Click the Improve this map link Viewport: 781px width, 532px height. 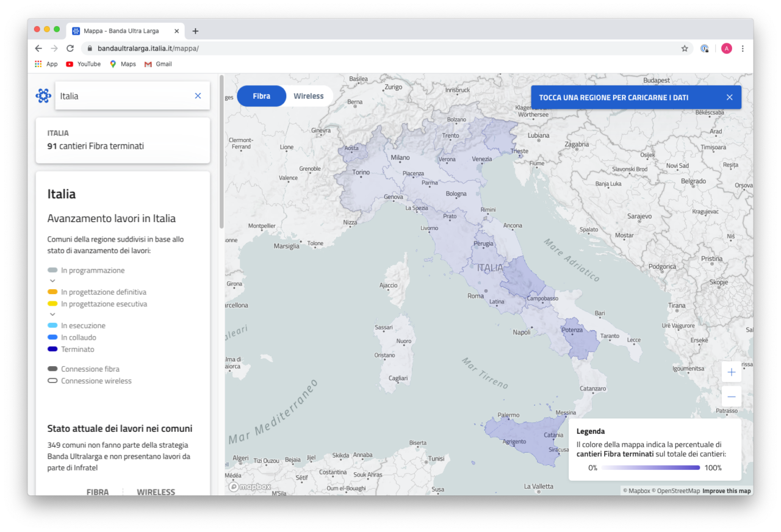pyautogui.click(x=726, y=491)
